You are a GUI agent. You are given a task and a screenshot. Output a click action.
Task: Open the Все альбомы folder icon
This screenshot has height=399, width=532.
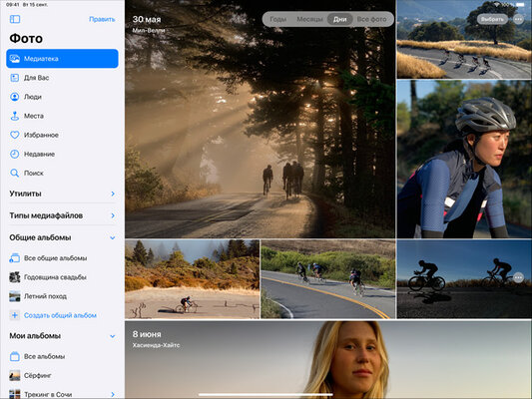tap(15, 357)
